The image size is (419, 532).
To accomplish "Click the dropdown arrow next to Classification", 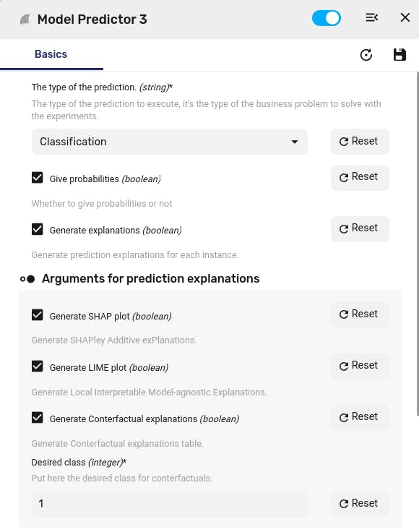I will click(295, 142).
